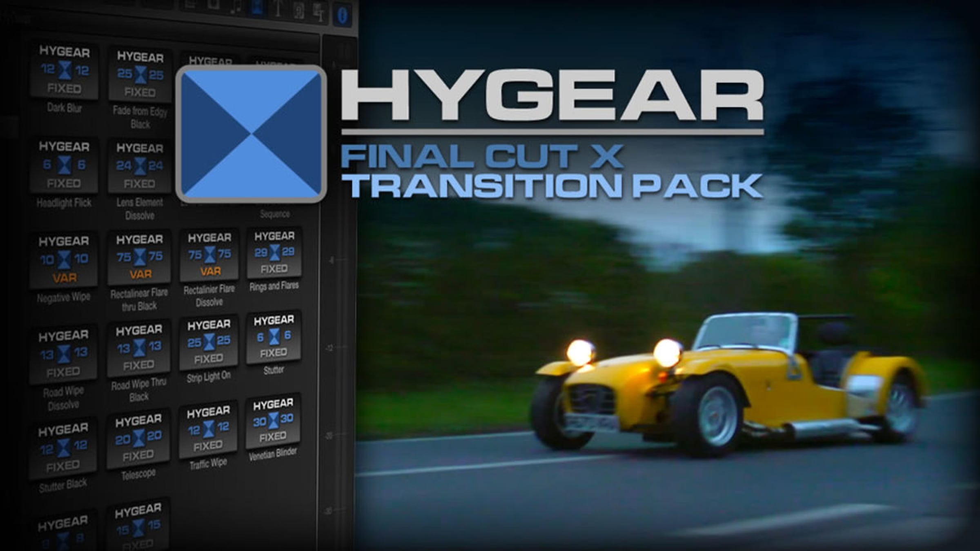Image resolution: width=980 pixels, height=551 pixels.
Task: Open the Photos browser camera icon
Action: (214, 5)
